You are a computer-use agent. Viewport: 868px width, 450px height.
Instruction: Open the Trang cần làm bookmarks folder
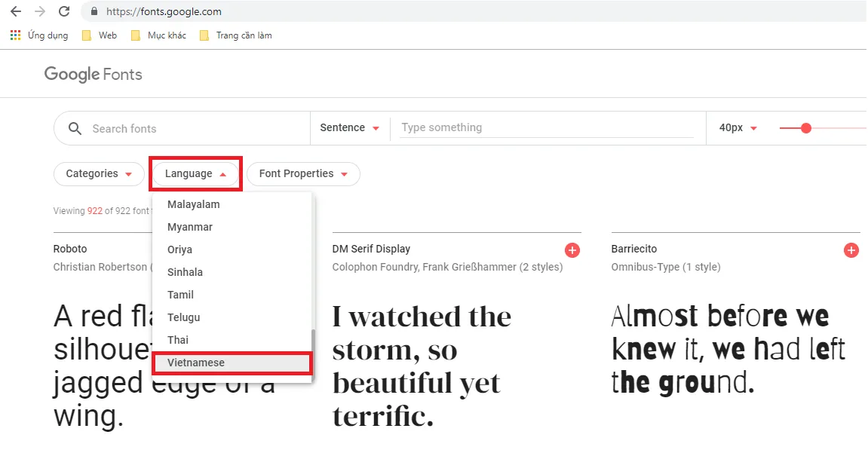(x=236, y=35)
